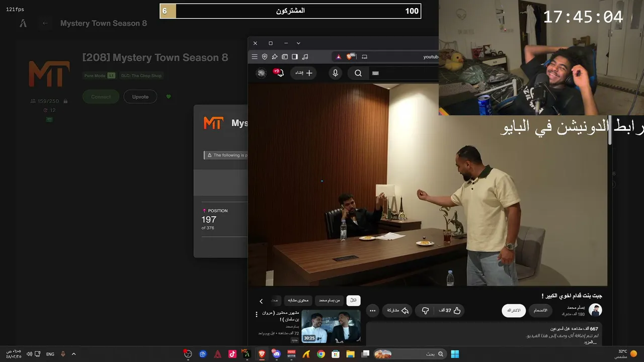Open Brave Shields lion icon in address bar
The width and height of the screenshot is (644, 362).
pos(350,56)
